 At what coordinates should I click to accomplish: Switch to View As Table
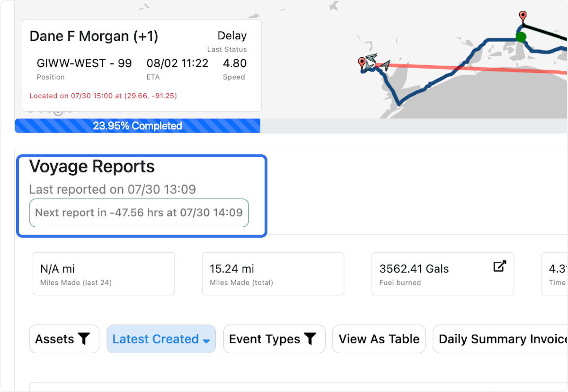click(x=379, y=339)
